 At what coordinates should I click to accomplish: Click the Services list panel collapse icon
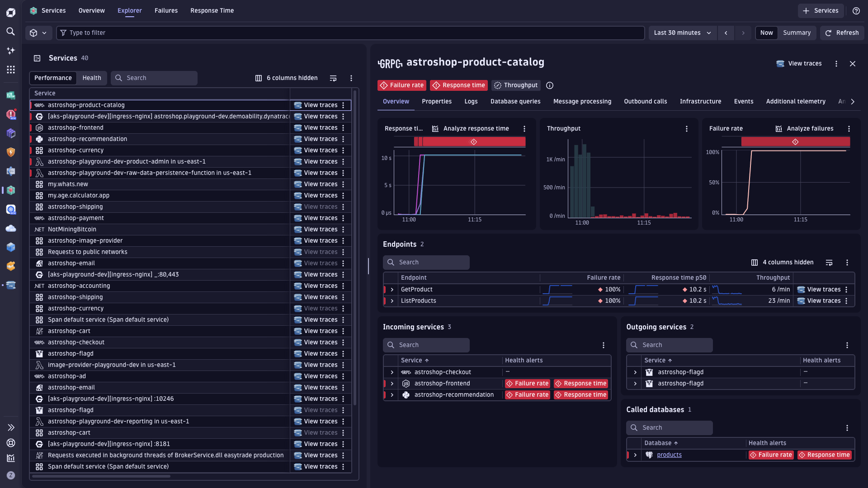point(37,58)
